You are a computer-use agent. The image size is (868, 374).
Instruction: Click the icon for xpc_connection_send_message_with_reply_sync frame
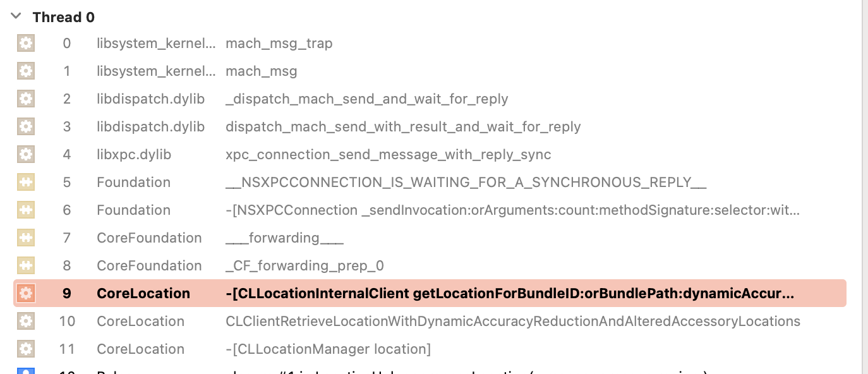[x=26, y=155]
